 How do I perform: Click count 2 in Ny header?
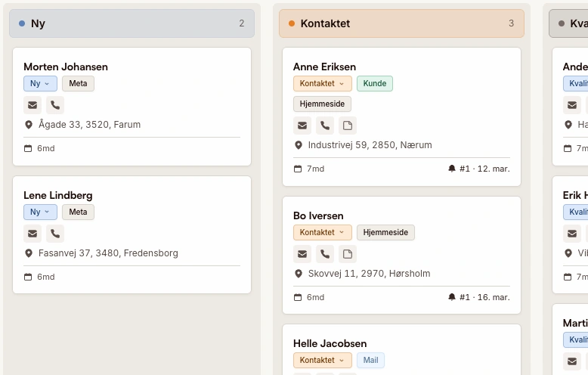click(x=242, y=23)
